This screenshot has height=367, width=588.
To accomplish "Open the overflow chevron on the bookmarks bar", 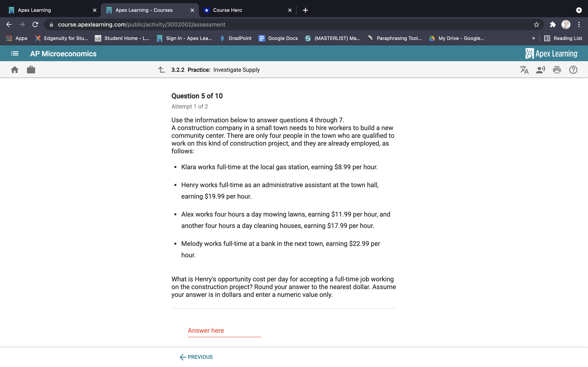I will tap(533, 38).
